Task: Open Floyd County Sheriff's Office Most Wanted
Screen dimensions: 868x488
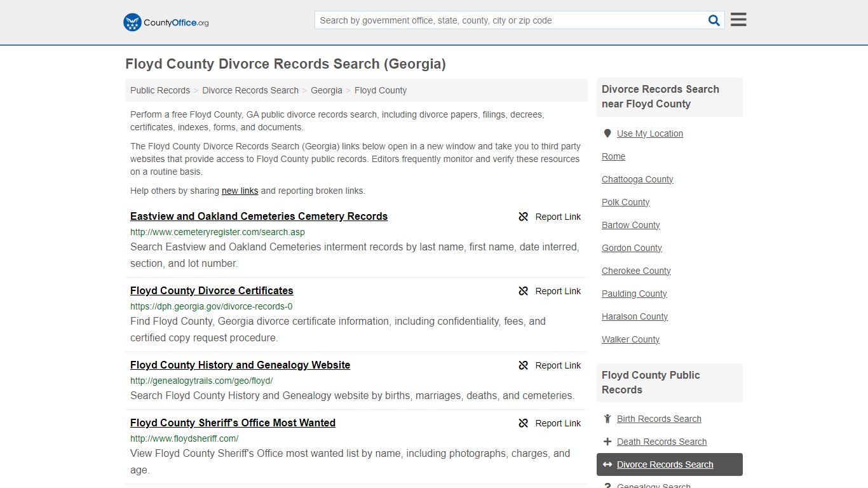Action: [233, 423]
